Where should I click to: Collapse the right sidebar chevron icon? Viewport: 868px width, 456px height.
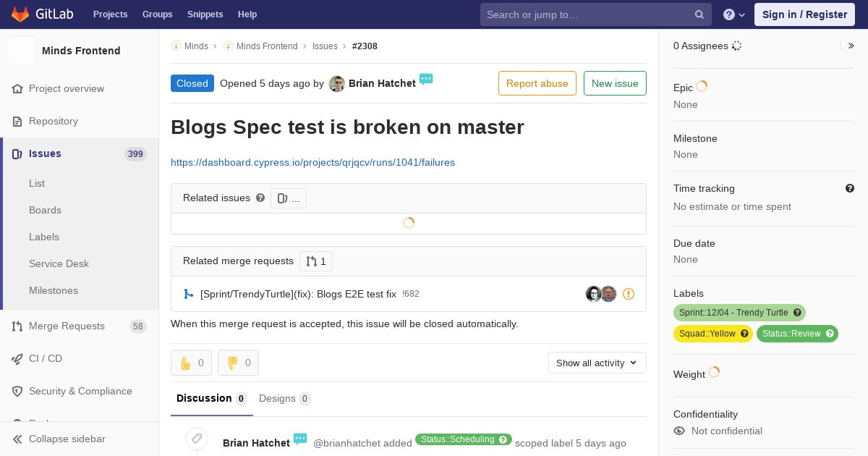point(851,46)
